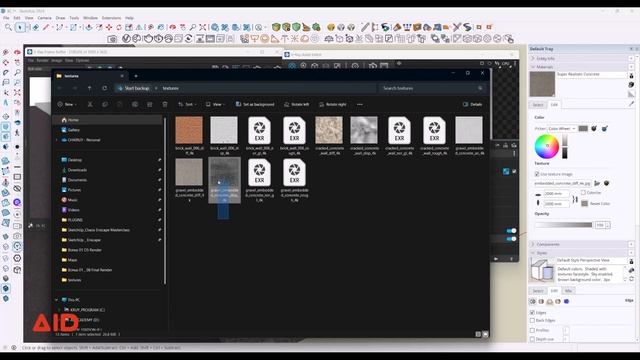Click the Cut scissors icon in Explorer
Screen dimensions: 640x360
[90, 104]
